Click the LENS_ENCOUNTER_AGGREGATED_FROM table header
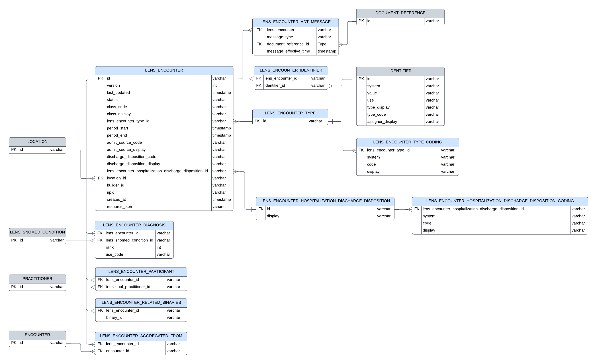The height and width of the screenshot is (364, 597). [141, 336]
